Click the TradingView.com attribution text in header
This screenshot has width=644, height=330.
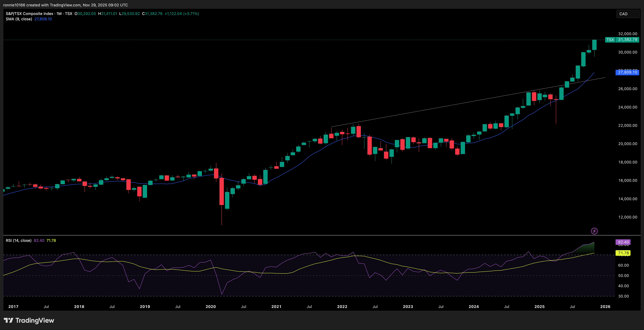click(65, 5)
